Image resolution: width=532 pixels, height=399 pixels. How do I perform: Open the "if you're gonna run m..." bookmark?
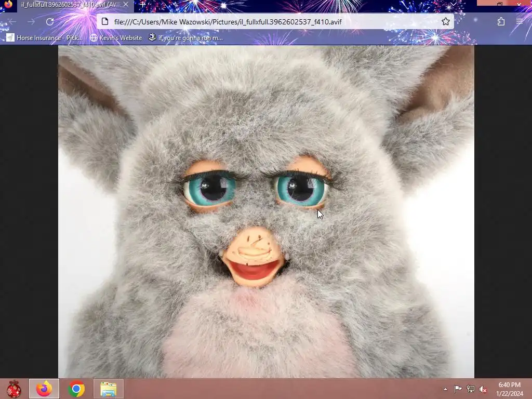[185, 37]
